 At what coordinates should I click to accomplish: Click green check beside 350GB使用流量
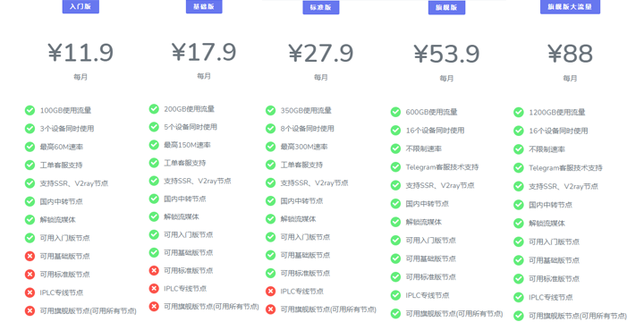[271, 111]
